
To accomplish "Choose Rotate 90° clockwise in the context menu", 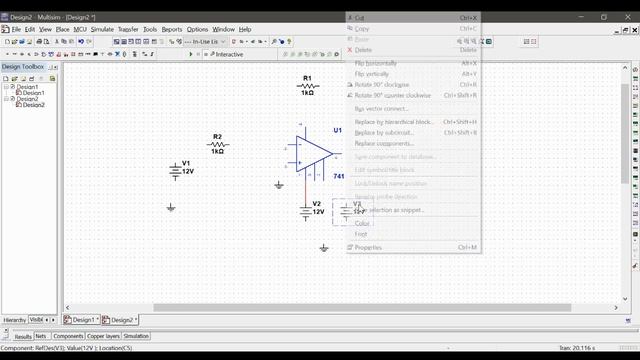I will click(x=413, y=84).
